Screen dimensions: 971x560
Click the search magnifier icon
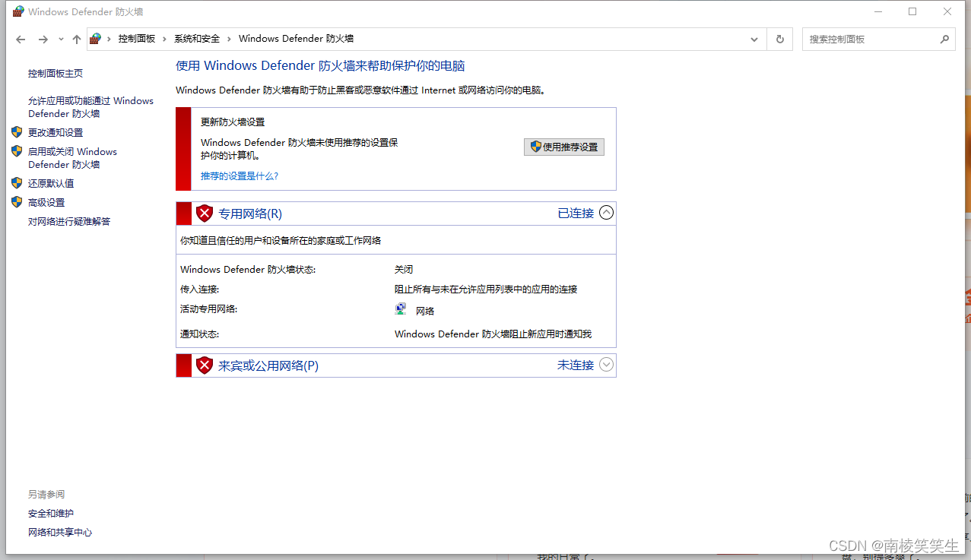pos(944,39)
